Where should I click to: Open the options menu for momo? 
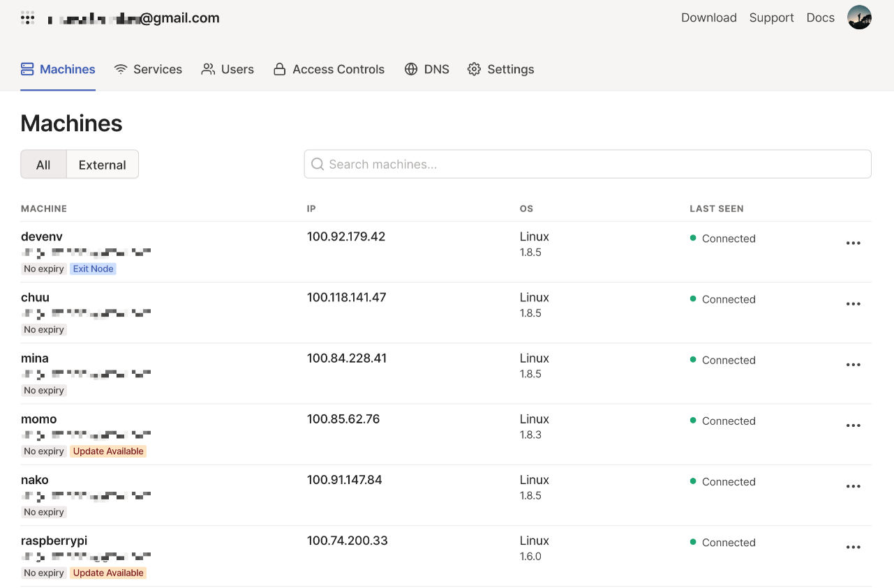(x=853, y=425)
